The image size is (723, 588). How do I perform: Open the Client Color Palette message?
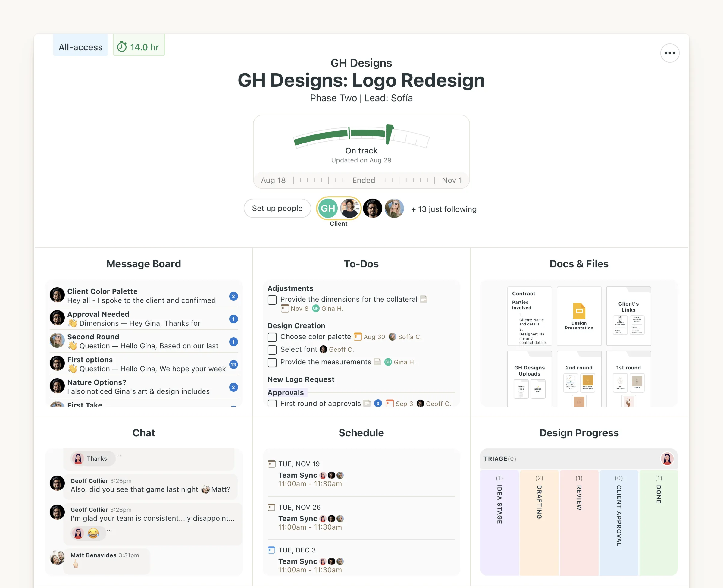pyautogui.click(x=143, y=295)
